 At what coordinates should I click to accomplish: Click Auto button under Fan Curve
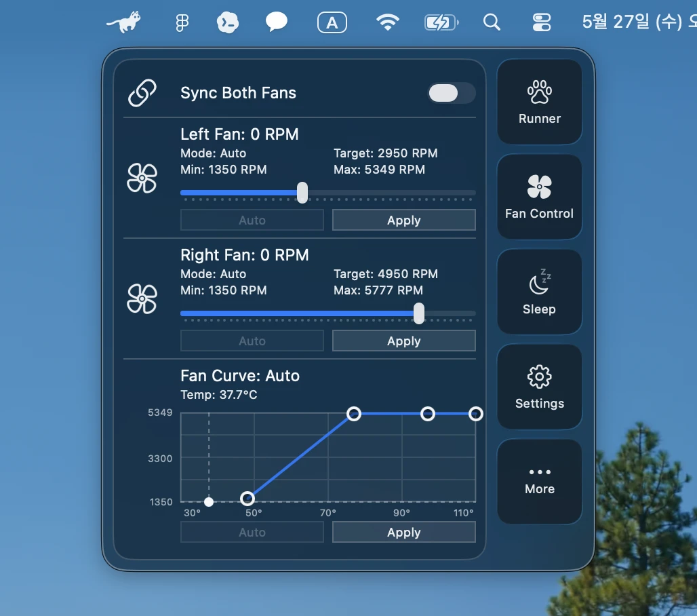point(252,532)
